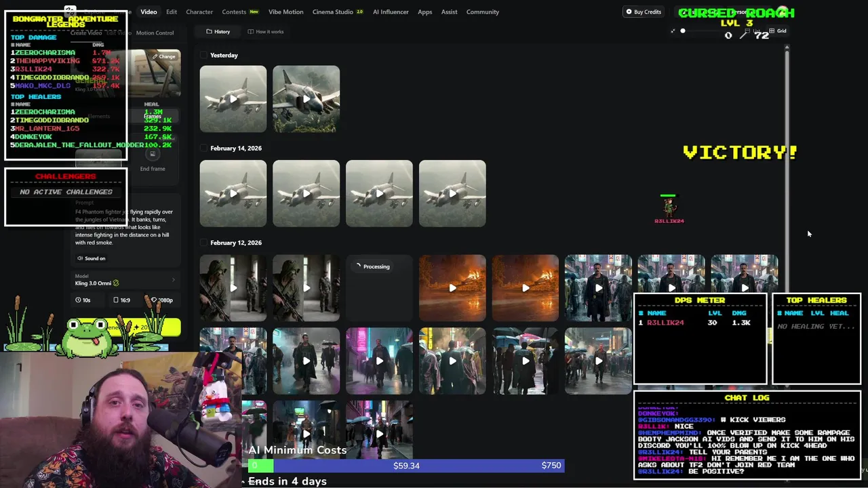Click the pencil icon on Change button

(155, 56)
